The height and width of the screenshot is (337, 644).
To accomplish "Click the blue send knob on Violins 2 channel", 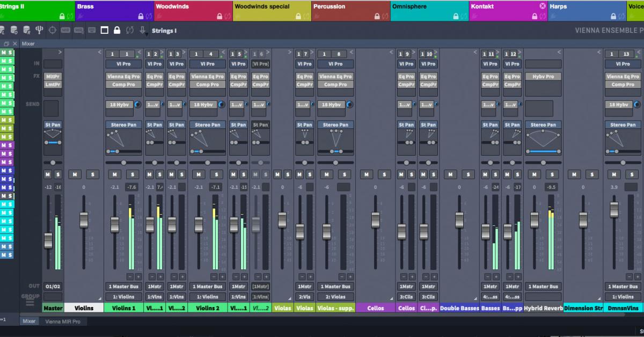I will point(222,105).
